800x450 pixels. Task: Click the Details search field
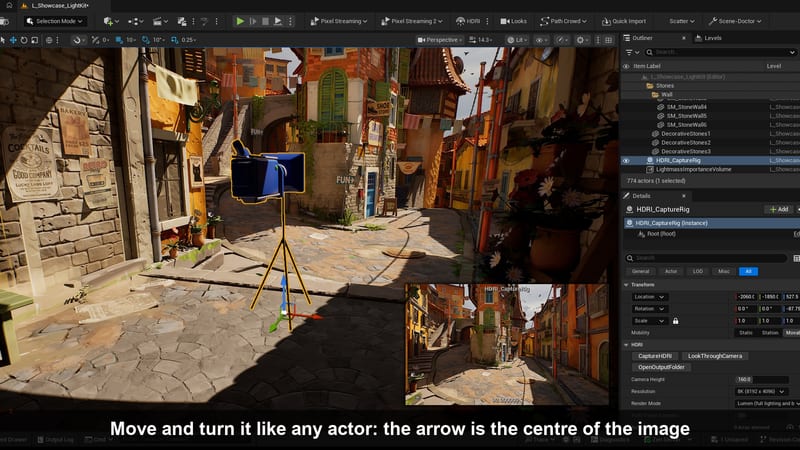(x=707, y=258)
